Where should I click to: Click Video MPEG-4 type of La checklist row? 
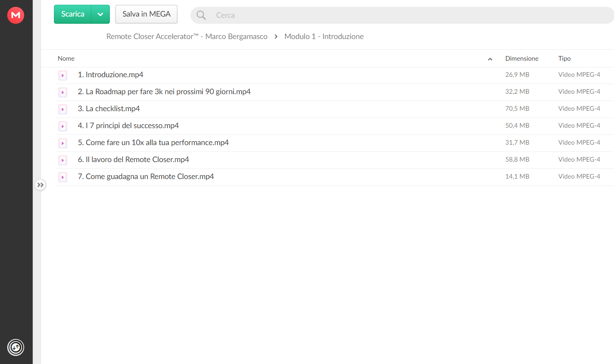click(579, 109)
